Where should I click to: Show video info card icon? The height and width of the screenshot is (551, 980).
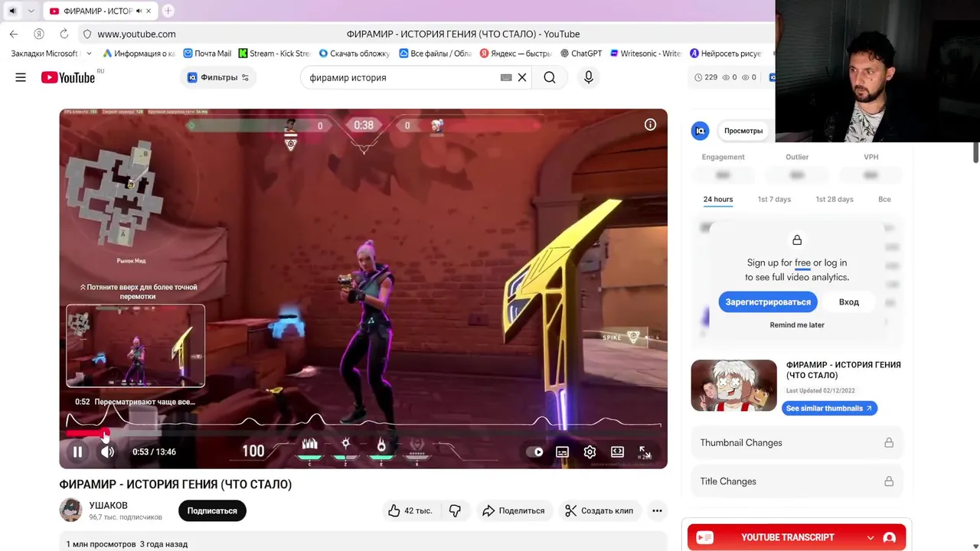pyautogui.click(x=650, y=125)
